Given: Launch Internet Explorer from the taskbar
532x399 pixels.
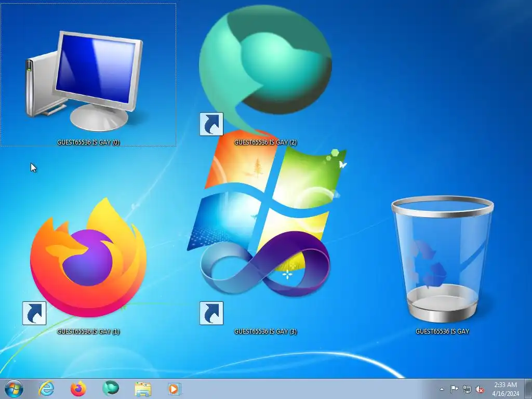Looking at the screenshot, I should (x=46, y=389).
